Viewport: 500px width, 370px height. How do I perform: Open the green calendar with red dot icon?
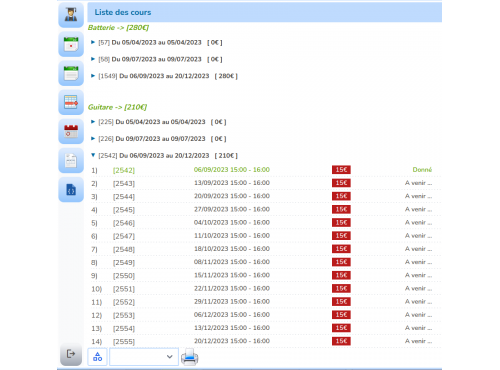pos(71,44)
